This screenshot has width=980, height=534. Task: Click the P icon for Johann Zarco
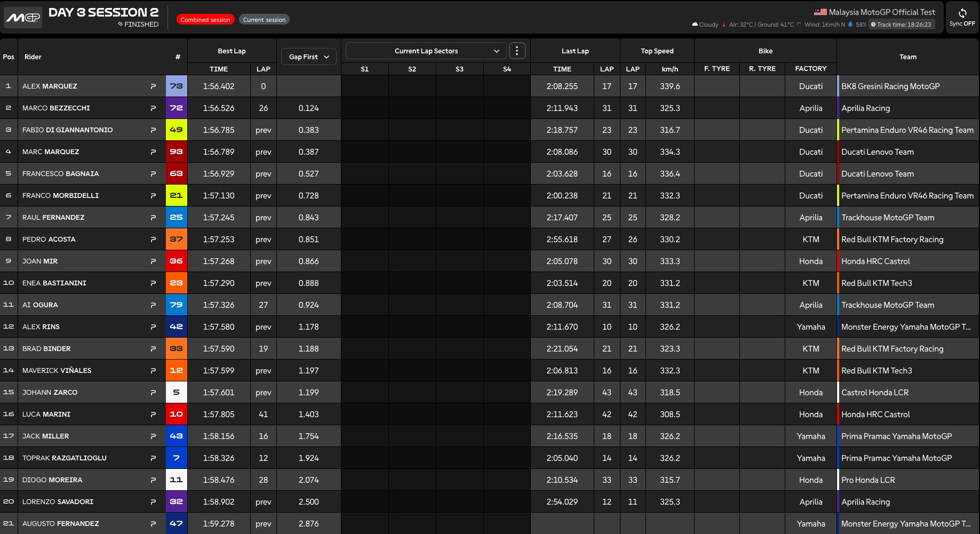tap(153, 393)
